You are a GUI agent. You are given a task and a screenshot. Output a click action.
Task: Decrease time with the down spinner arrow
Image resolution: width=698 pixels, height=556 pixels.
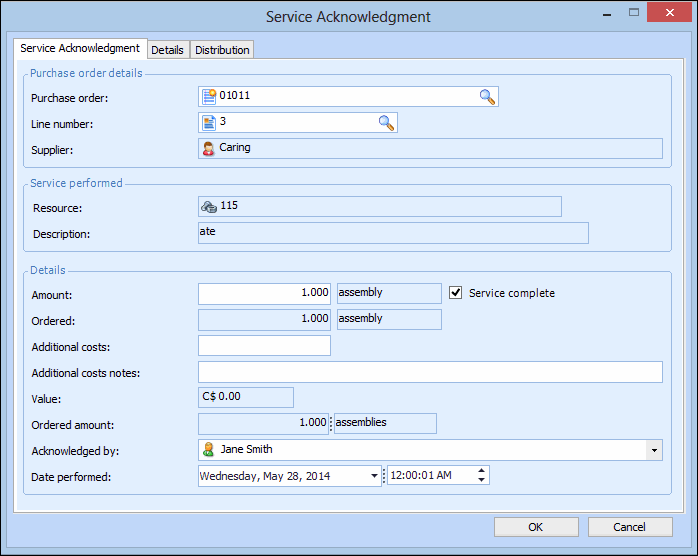(482, 481)
